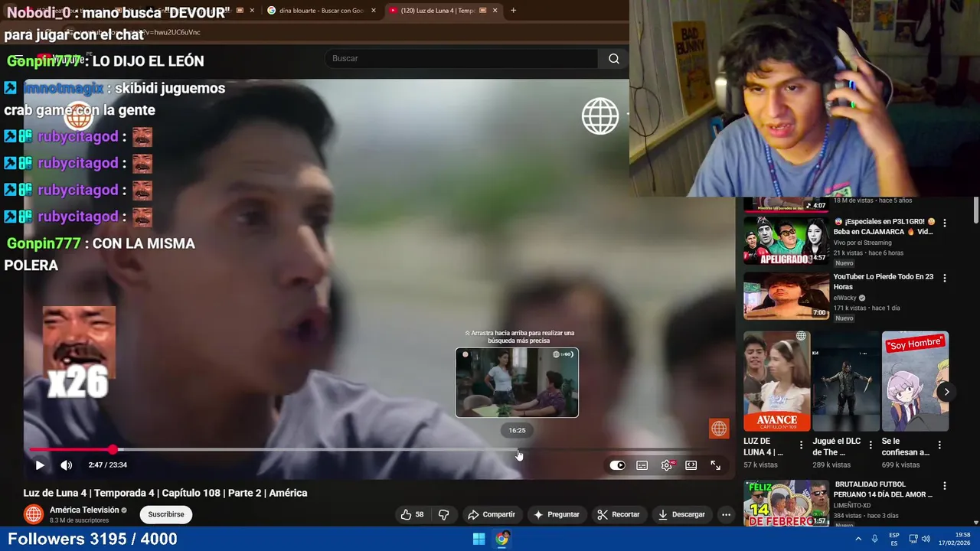
Task: Click the magnifying glass search icon
Action: (614, 58)
